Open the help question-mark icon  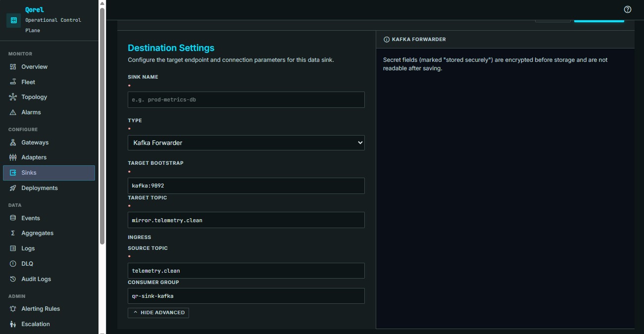tap(628, 9)
